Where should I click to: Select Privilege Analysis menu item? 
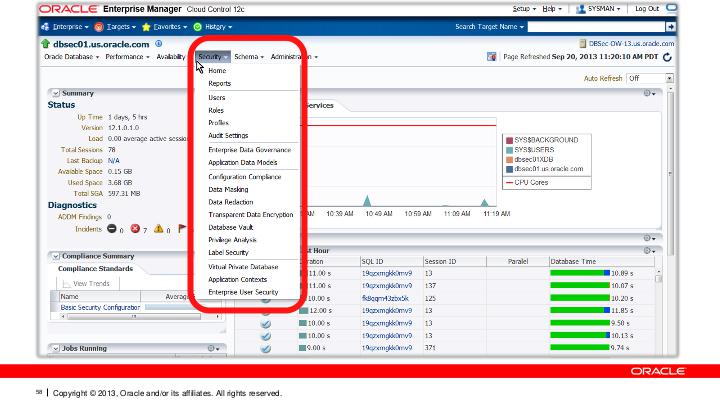point(232,240)
